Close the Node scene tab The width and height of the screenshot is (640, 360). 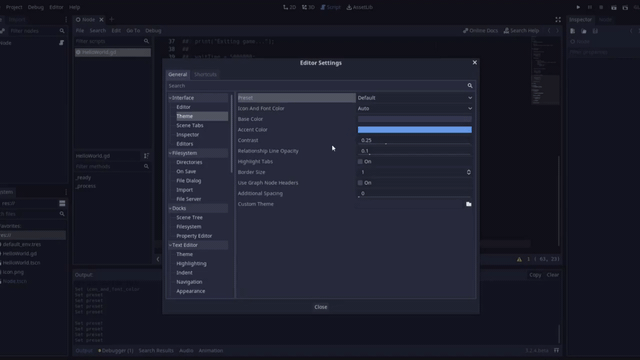101,20
